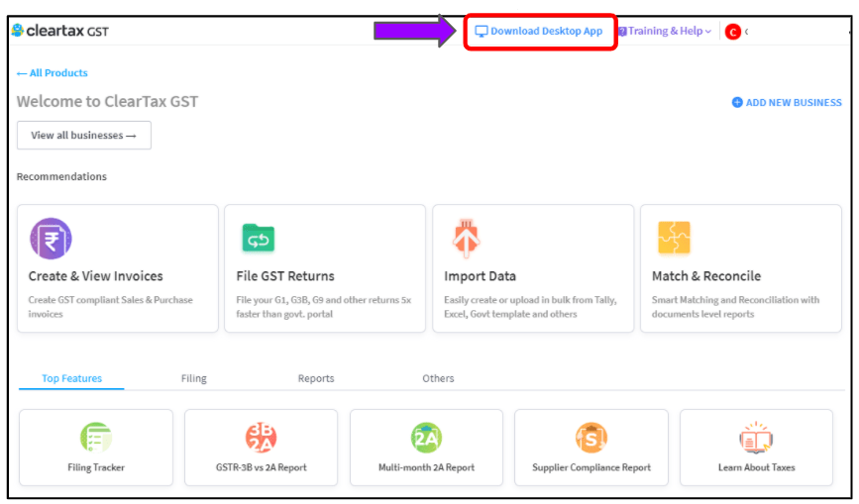Open the Supplier Compliance Report icon
This screenshot has height=504, width=859.
tap(591, 438)
